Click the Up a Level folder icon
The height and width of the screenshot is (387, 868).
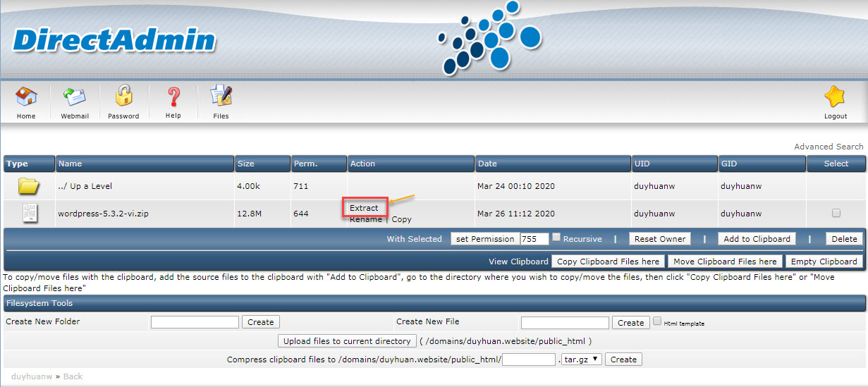[29, 186]
